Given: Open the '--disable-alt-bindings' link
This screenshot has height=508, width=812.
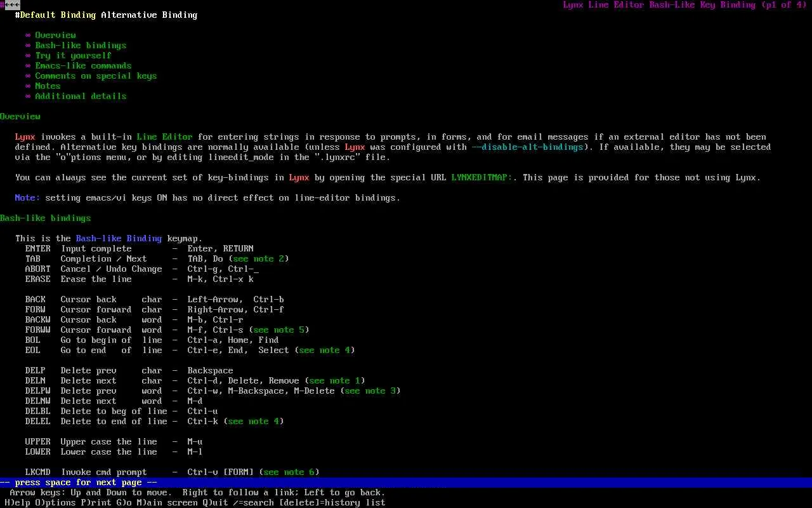Looking at the screenshot, I should coord(528,147).
